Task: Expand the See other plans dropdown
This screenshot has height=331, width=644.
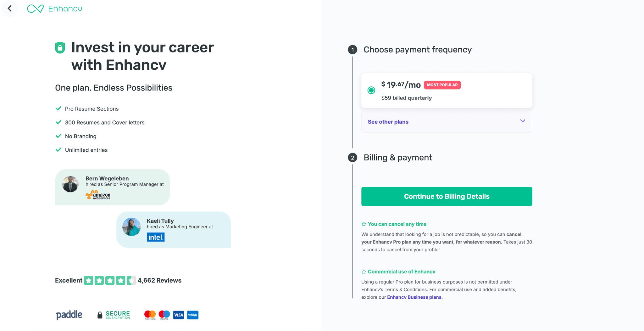Action: pos(388,122)
